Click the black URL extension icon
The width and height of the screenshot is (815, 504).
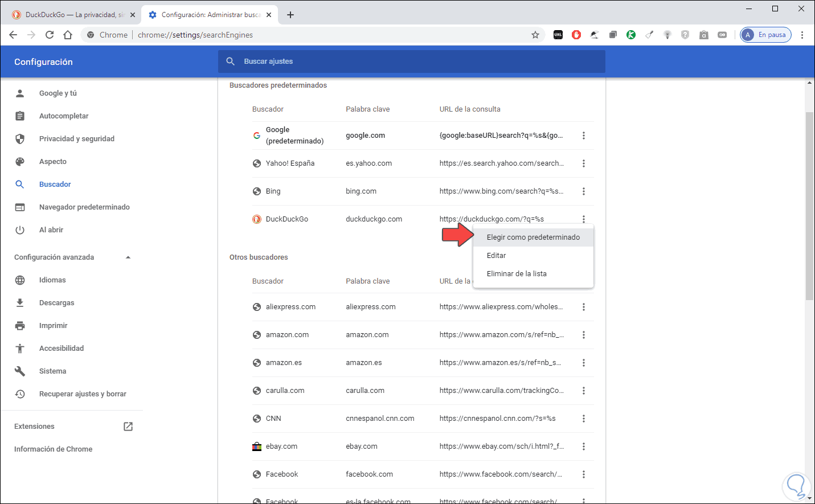click(x=558, y=35)
